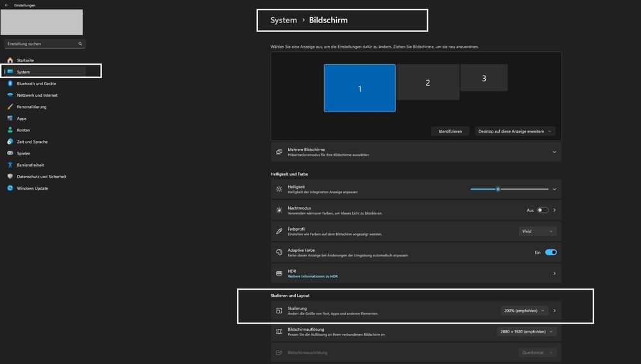Click the Konten person icon
The height and width of the screenshot is (364, 641).
tap(10, 129)
